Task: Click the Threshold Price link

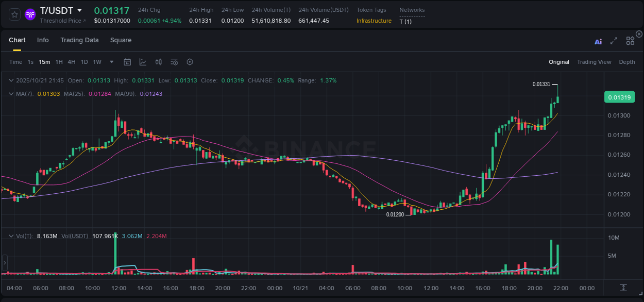Action: [x=61, y=21]
